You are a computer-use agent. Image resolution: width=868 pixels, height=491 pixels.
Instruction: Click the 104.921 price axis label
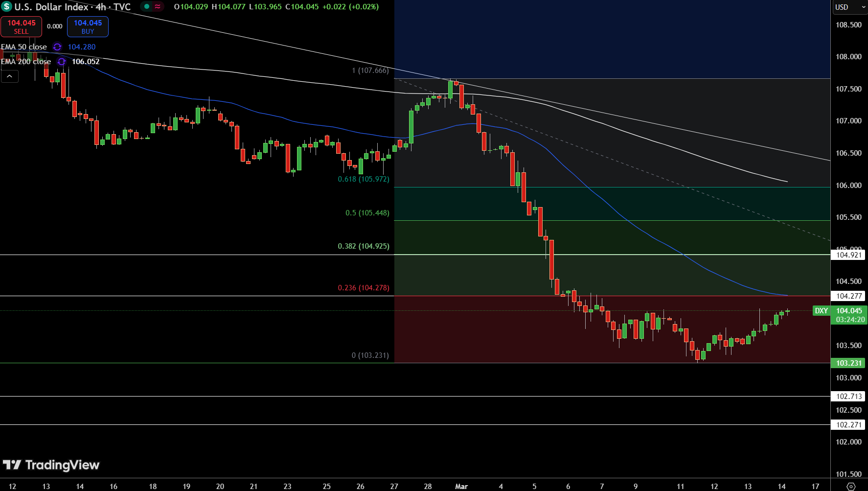(x=848, y=255)
